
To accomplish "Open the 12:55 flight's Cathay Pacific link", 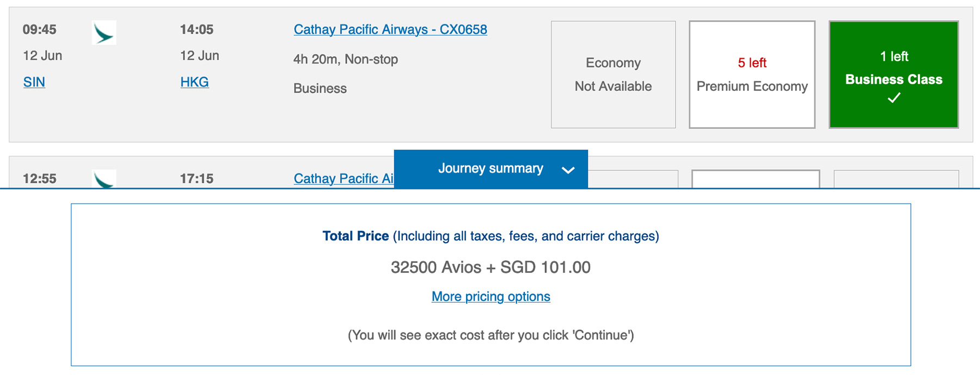I will 344,179.
